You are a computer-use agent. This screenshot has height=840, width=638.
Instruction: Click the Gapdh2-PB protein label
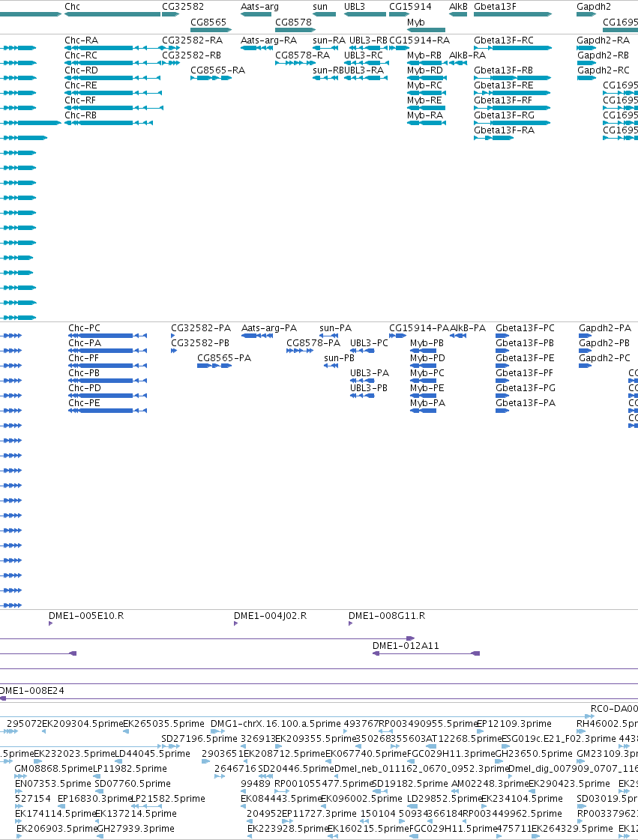[604, 343]
